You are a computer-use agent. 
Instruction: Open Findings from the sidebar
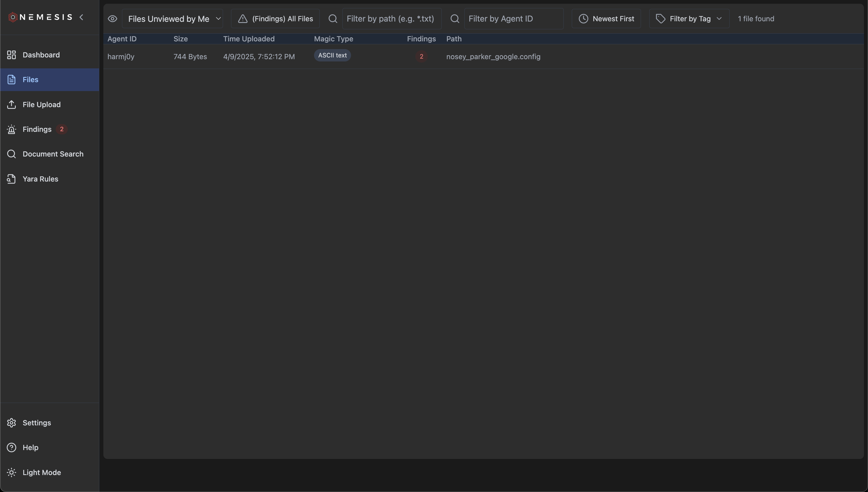tap(37, 129)
